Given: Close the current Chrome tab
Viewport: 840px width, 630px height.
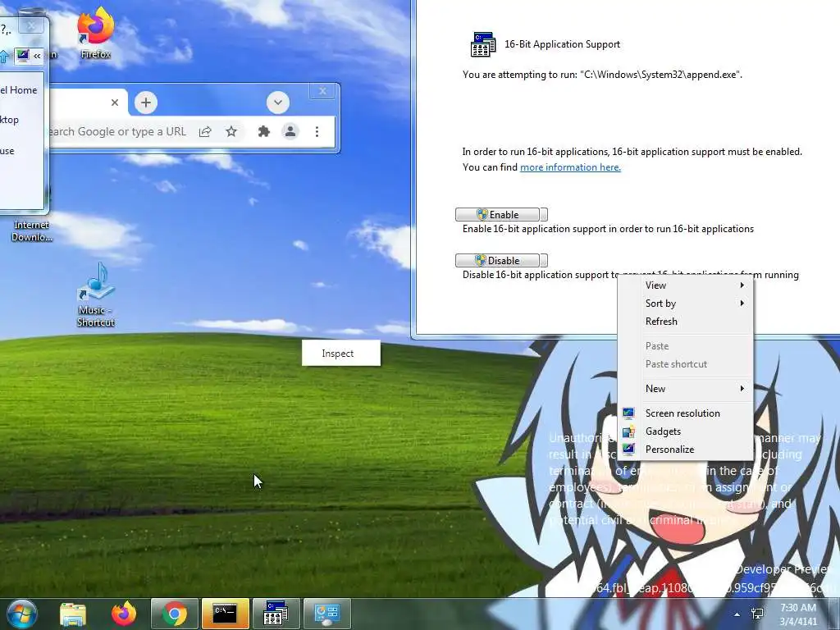Looking at the screenshot, I should pos(115,103).
